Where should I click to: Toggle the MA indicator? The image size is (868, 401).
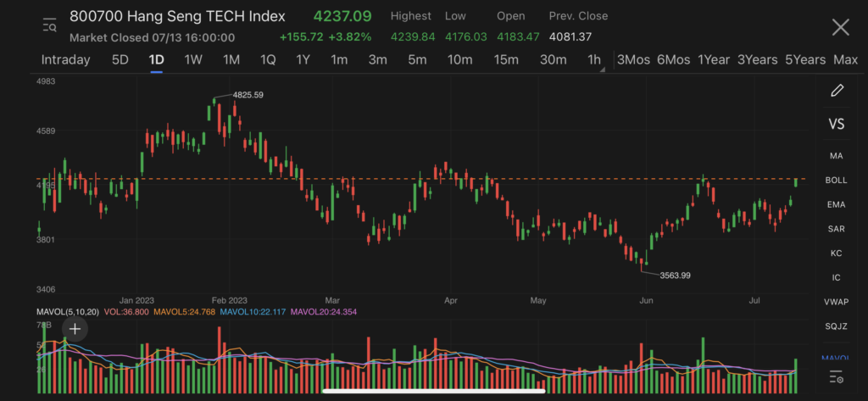[x=836, y=156]
